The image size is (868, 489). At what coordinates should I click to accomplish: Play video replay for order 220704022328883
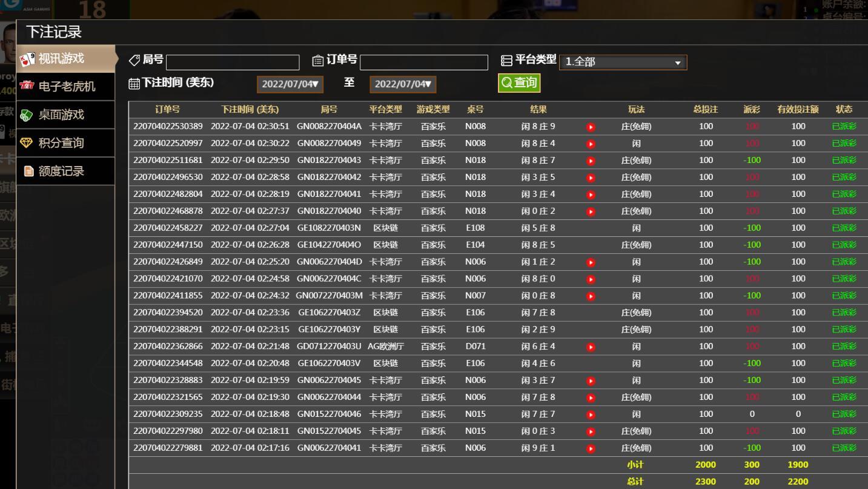(591, 381)
